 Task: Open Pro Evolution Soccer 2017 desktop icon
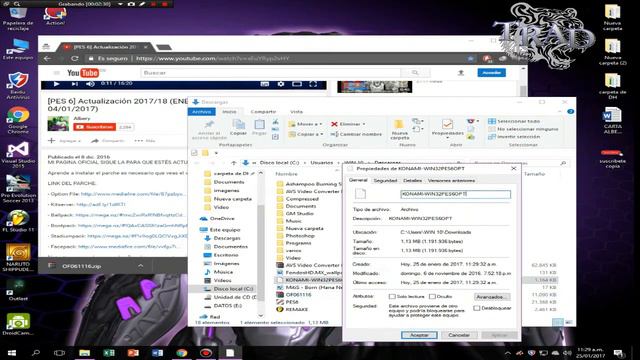click(x=18, y=189)
